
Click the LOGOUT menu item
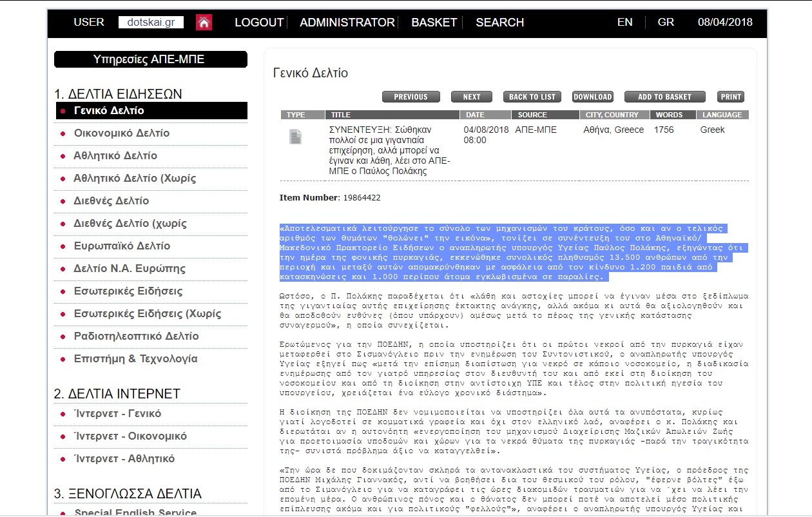click(258, 23)
